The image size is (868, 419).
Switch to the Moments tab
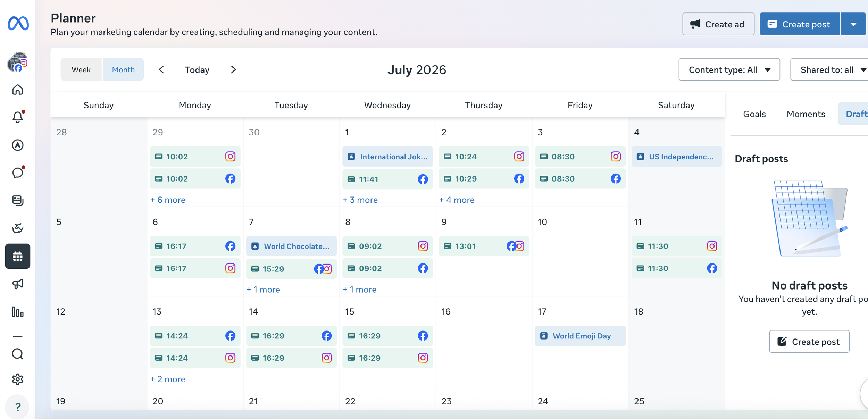coord(806,114)
